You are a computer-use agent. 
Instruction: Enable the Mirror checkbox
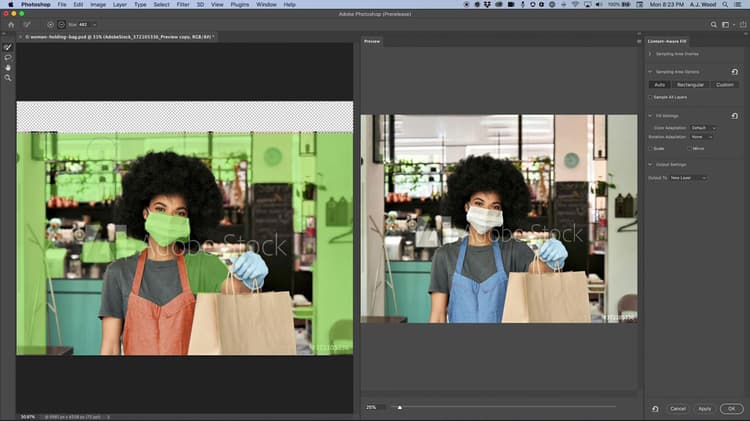tap(689, 149)
